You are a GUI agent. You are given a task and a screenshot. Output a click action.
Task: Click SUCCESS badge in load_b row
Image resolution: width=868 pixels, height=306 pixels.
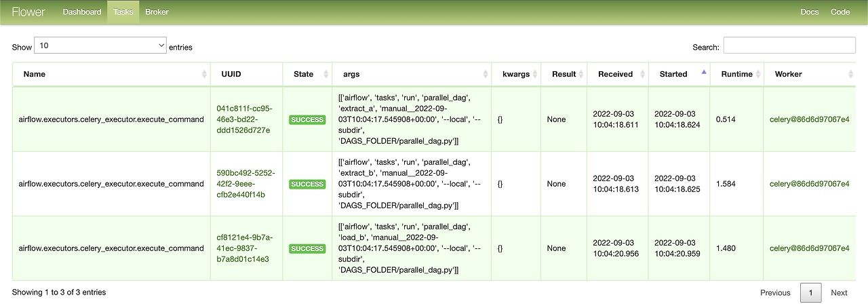(x=307, y=248)
